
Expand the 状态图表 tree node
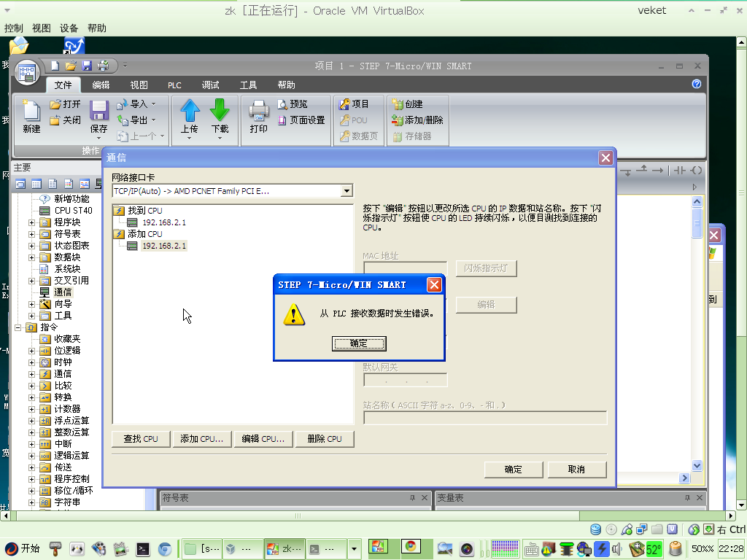31,246
